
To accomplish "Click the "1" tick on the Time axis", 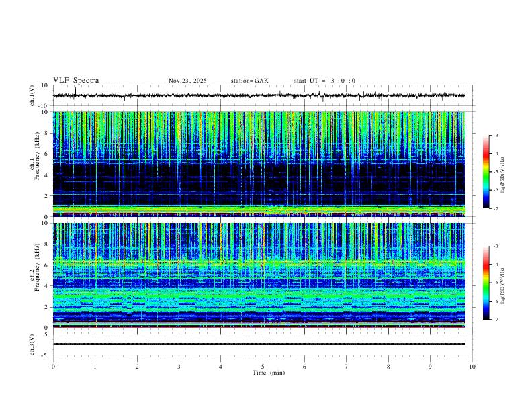I will click(95, 367).
